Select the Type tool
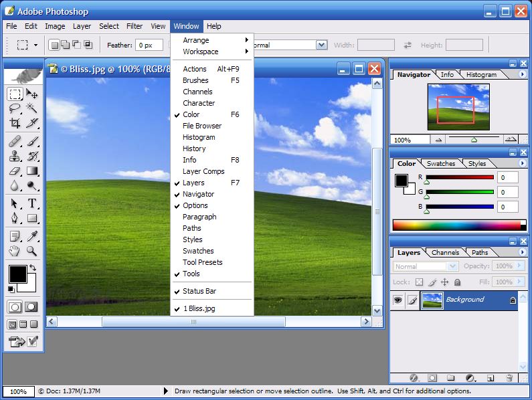 (x=32, y=203)
